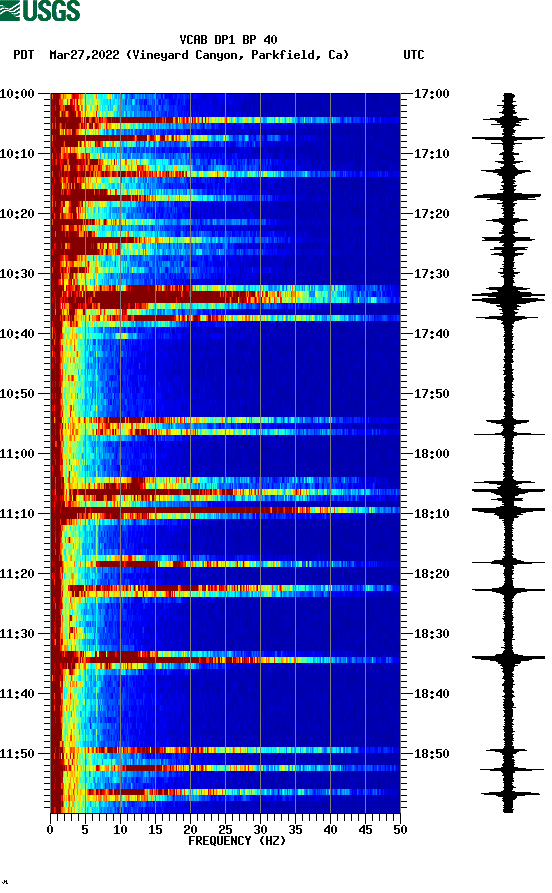Screen dimensions: 552x893
Task: Click the "0" frequency axis label
Action: pyautogui.click(x=50, y=830)
